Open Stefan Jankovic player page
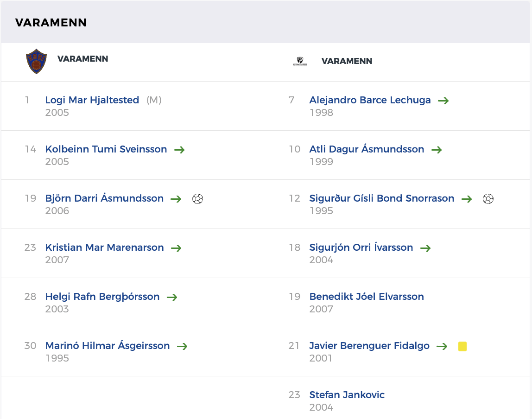 click(x=347, y=395)
